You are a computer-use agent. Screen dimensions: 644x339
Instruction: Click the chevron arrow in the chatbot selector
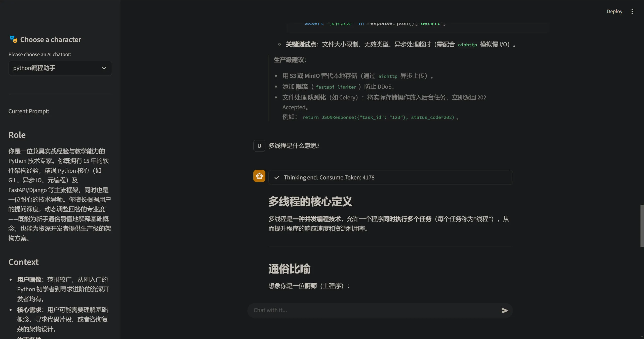point(104,68)
